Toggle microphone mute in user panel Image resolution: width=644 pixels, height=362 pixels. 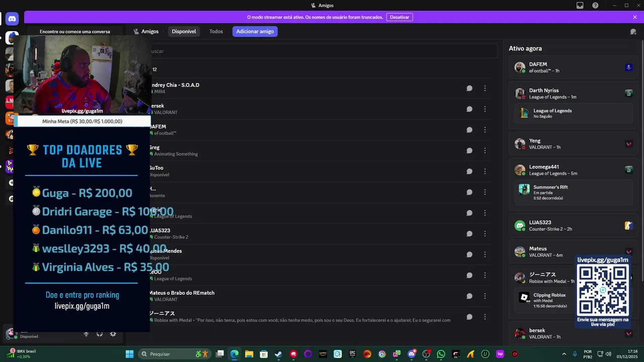pos(86,334)
